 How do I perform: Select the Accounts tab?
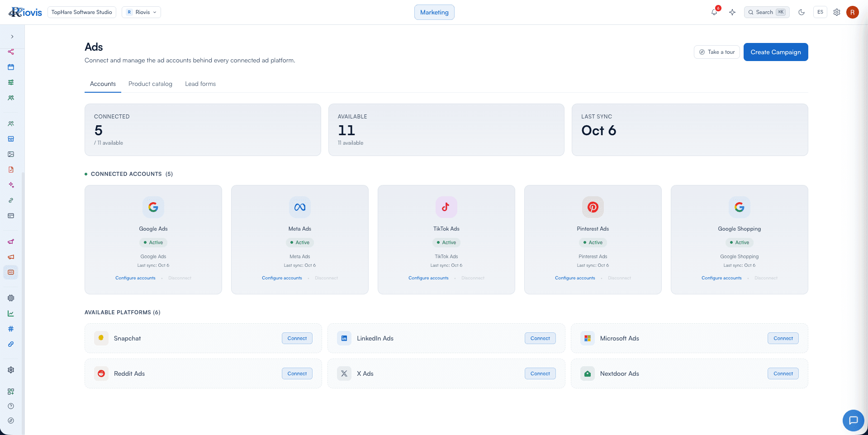coord(103,84)
